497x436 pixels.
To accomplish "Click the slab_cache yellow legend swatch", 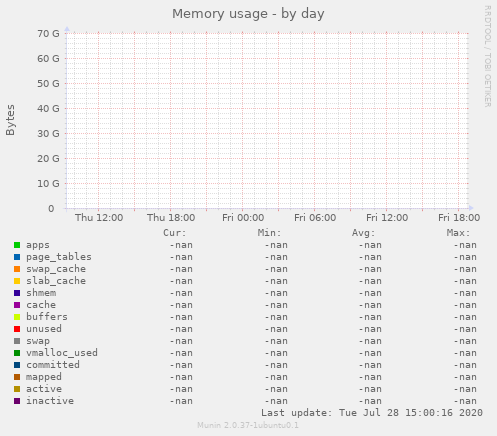I will click(x=17, y=281).
